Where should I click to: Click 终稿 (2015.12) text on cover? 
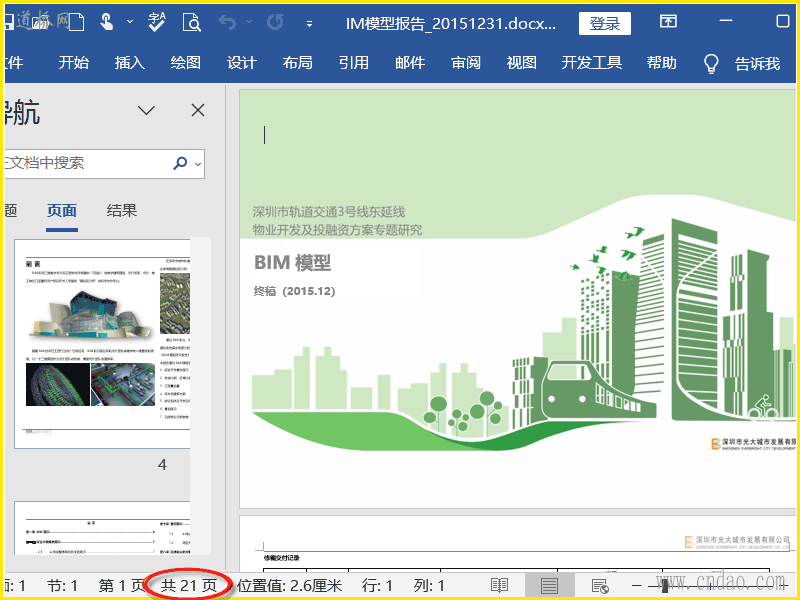pos(294,291)
